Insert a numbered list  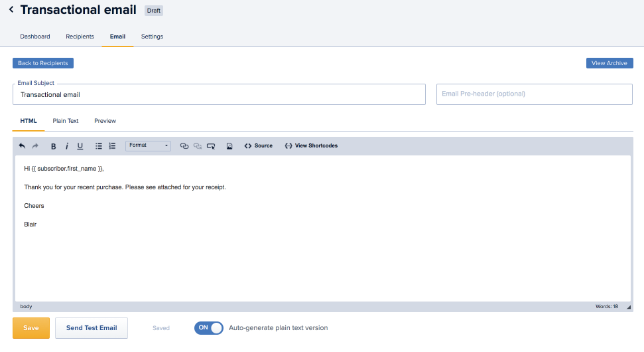coord(112,146)
